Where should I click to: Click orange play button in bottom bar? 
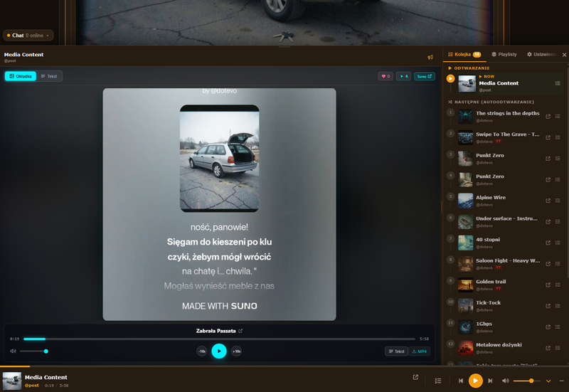pyautogui.click(x=475, y=381)
